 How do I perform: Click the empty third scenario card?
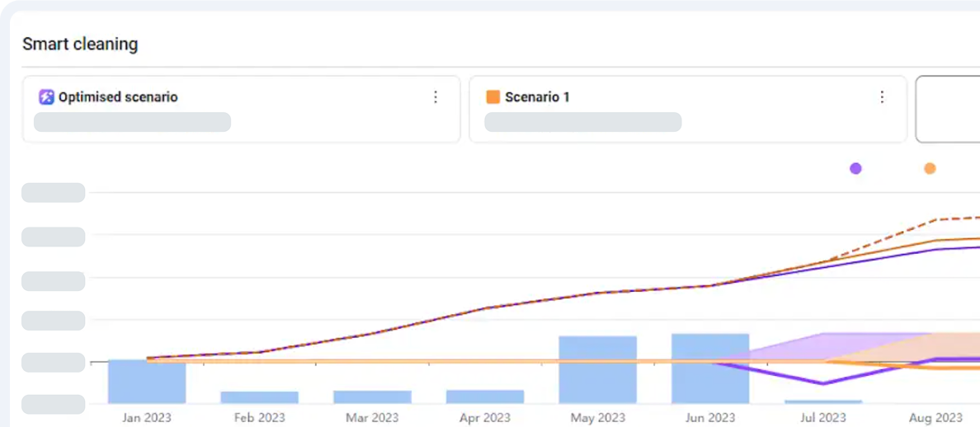click(x=948, y=110)
